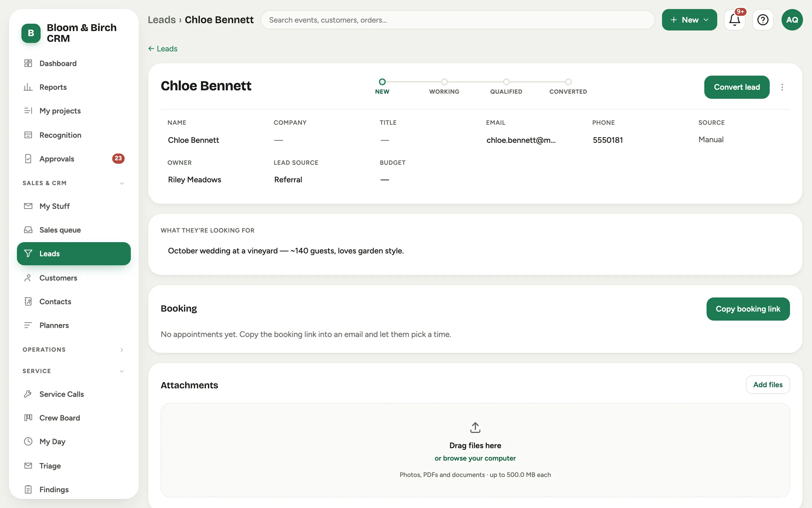Open the help question mark icon

pos(763,20)
